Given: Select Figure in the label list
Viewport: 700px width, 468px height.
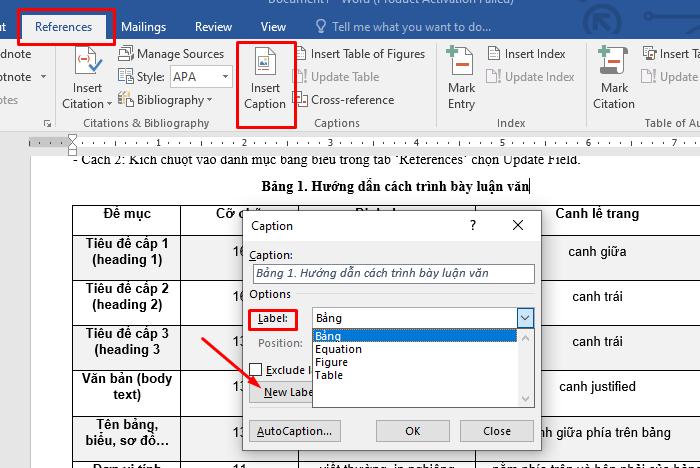Looking at the screenshot, I should pos(331,362).
